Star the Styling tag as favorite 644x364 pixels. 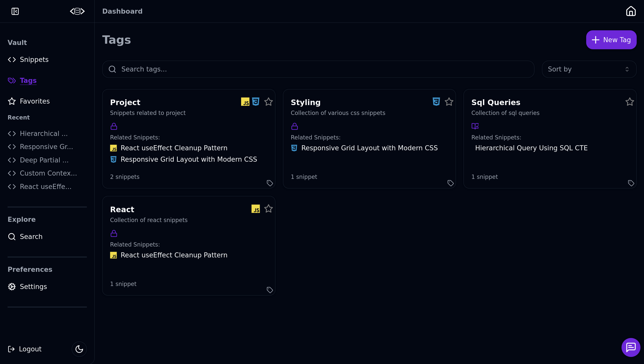(x=449, y=102)
